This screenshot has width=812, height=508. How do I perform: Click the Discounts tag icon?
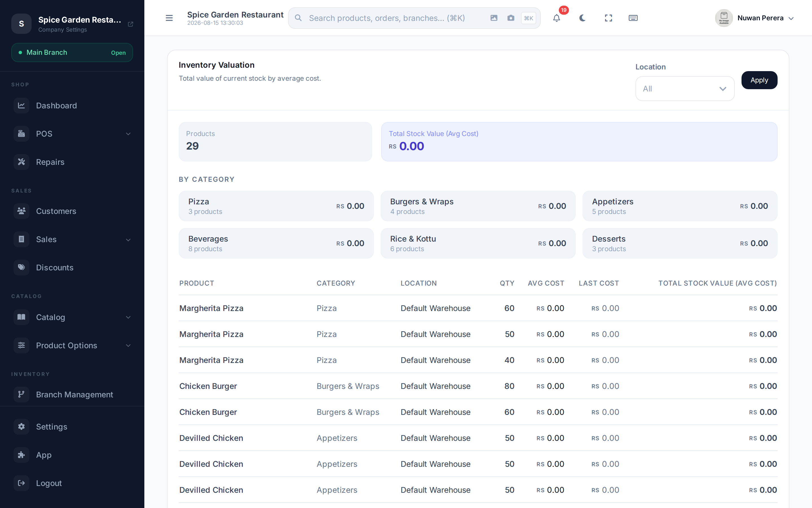21,268
